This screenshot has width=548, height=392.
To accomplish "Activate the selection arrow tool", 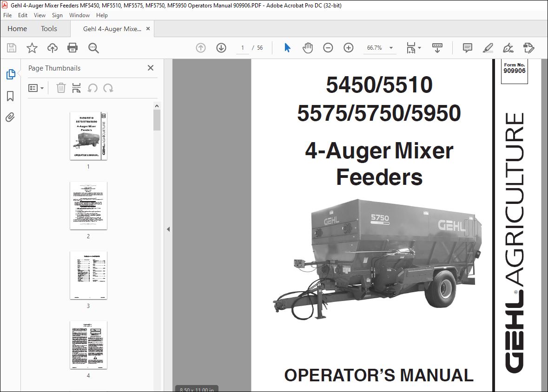I will [287, 48].
